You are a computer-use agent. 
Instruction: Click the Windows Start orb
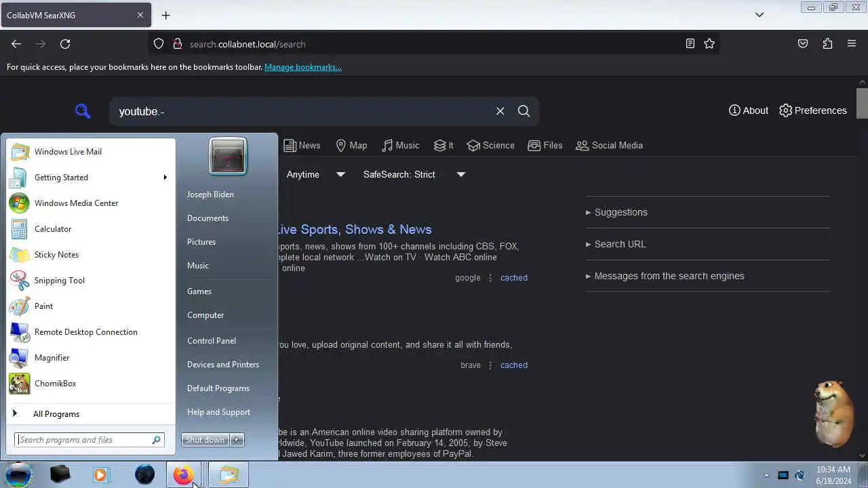pos(18,474)
